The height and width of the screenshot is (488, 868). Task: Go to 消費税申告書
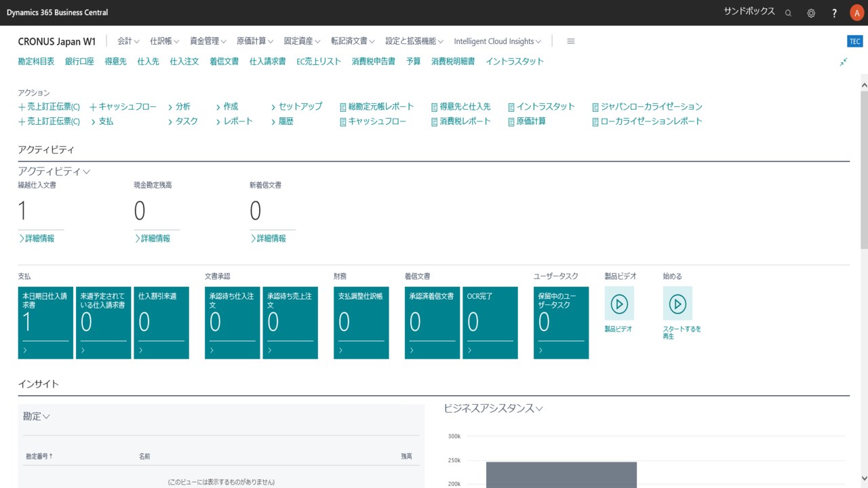(x=374, y=61)
